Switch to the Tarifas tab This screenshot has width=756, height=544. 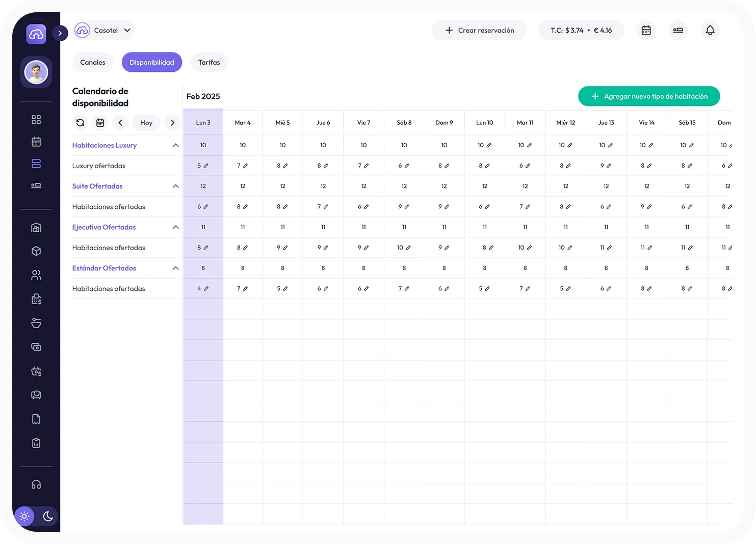[209, 62]
